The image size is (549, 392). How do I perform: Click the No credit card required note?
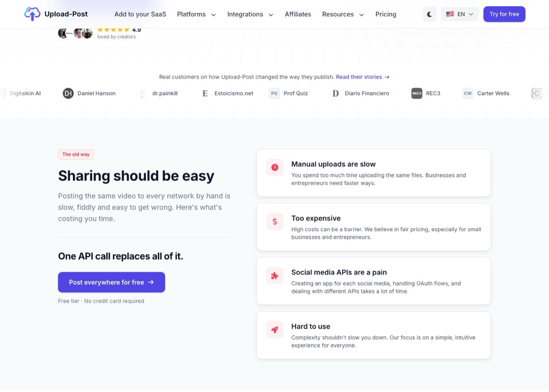pos(114,301)
